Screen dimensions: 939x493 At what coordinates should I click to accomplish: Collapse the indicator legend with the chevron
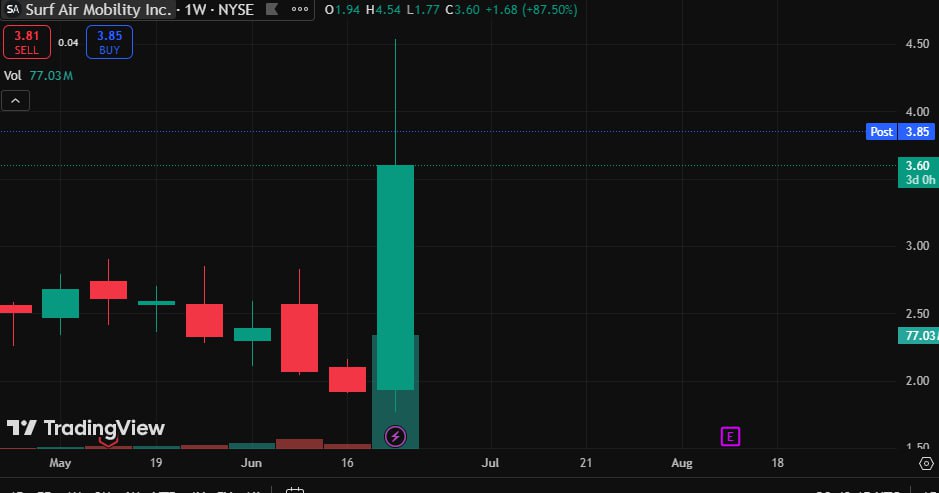point(16,101)
